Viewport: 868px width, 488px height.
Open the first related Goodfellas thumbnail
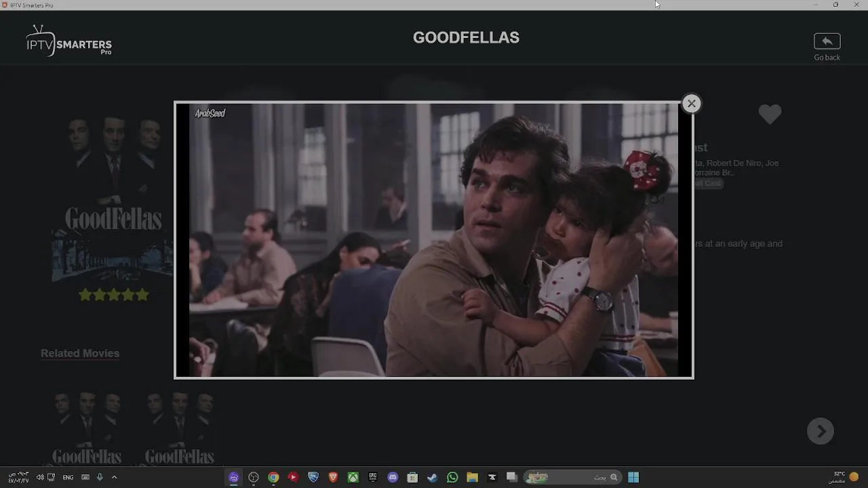point(87,427)
